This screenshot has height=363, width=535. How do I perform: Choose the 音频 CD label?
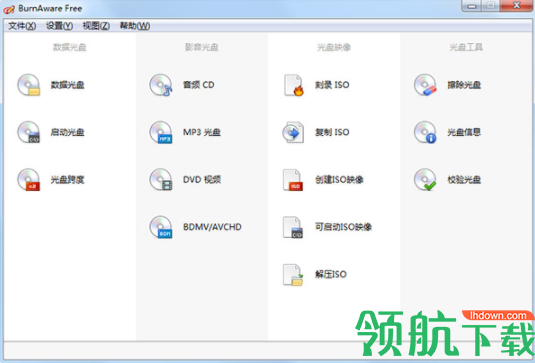(199, 85)
